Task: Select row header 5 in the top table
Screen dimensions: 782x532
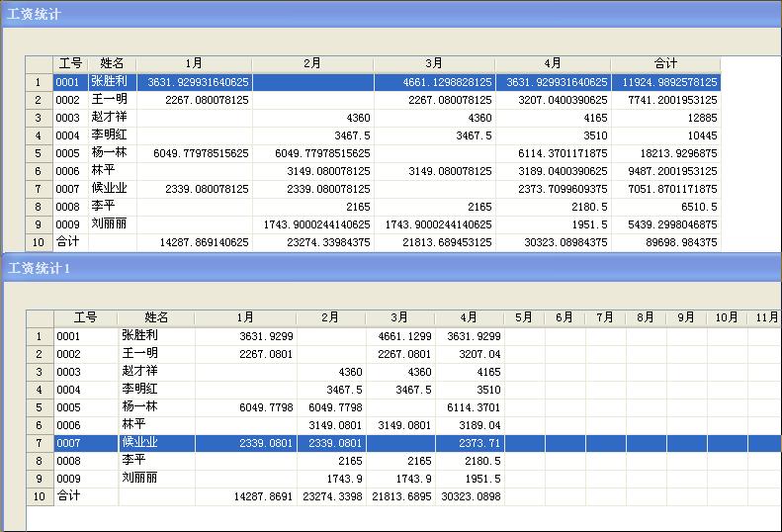Action: coord(39,153)
